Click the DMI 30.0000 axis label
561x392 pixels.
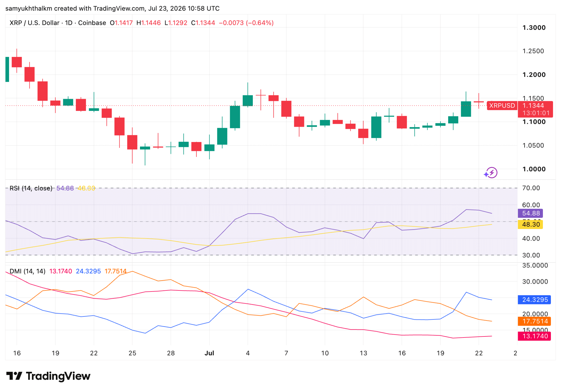tap(535, 282)
